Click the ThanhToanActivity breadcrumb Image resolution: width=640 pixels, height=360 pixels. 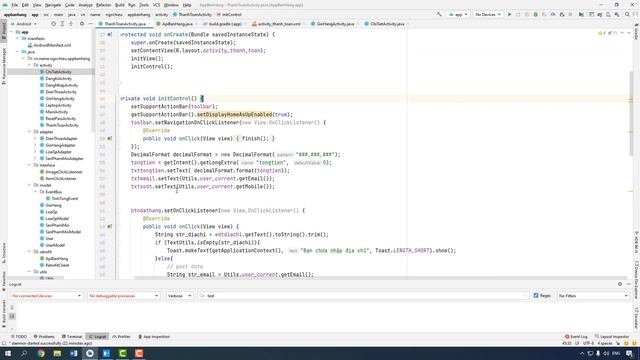pos(192,15)
